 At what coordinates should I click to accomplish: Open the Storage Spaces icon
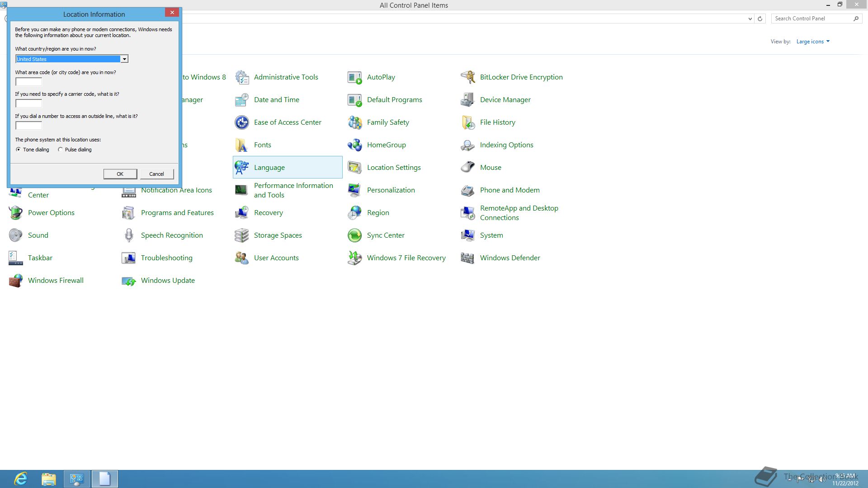click(x=242, y=235)
